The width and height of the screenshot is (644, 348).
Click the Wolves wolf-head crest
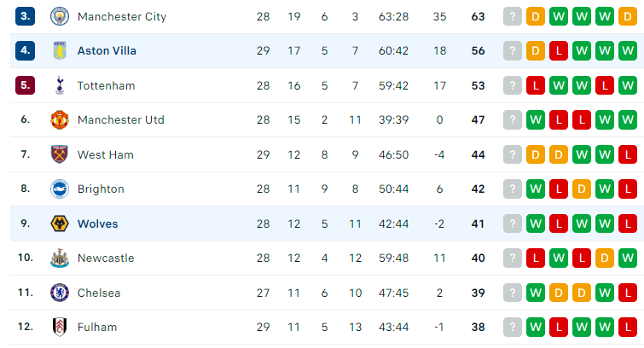[x=60, y=223]
